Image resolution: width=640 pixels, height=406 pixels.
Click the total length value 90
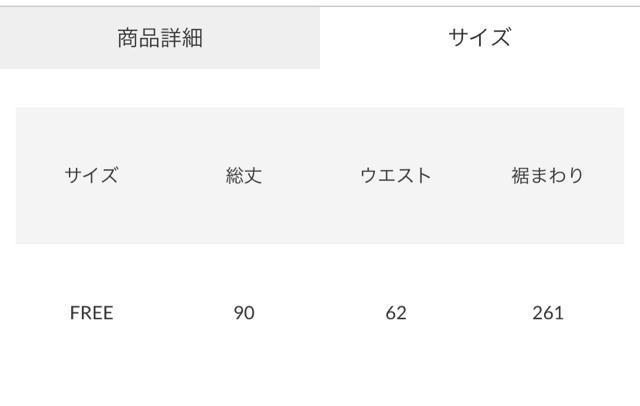tap(244, 313)
